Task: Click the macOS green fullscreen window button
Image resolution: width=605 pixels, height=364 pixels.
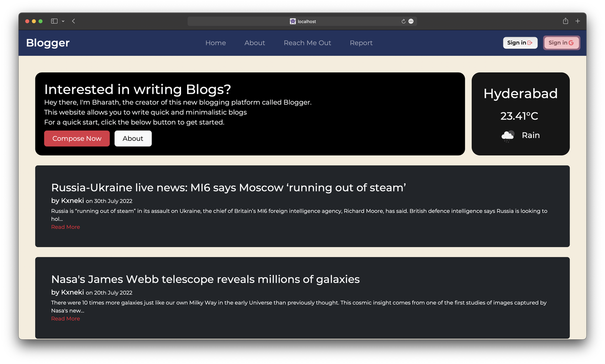Action: point(41,21)
